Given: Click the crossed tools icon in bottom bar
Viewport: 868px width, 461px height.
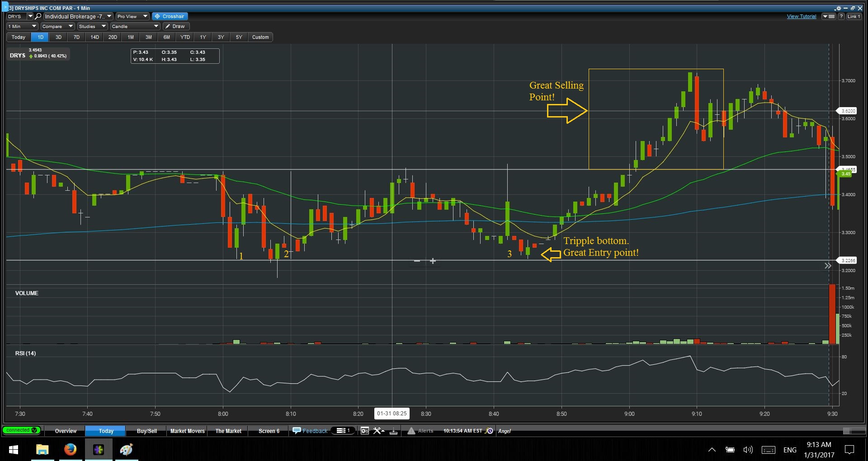Looking at the screenshot, I should tap(378, 431).
